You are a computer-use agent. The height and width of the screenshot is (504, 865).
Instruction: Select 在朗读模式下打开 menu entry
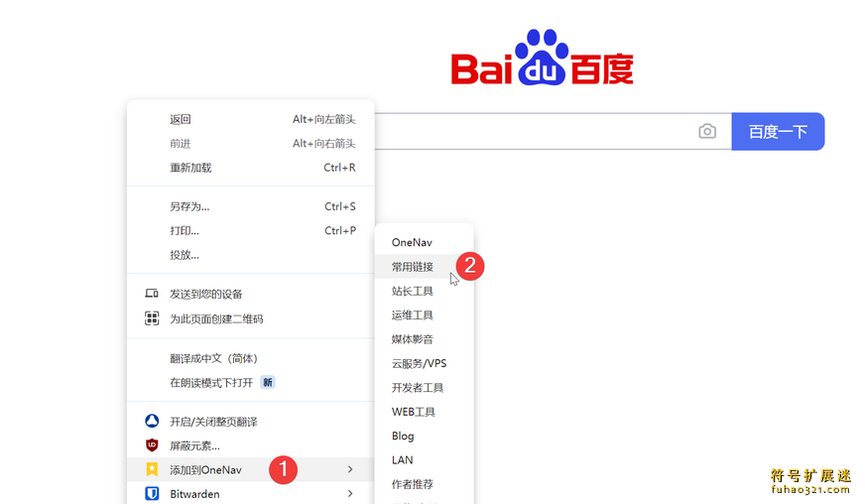point(251,383)
